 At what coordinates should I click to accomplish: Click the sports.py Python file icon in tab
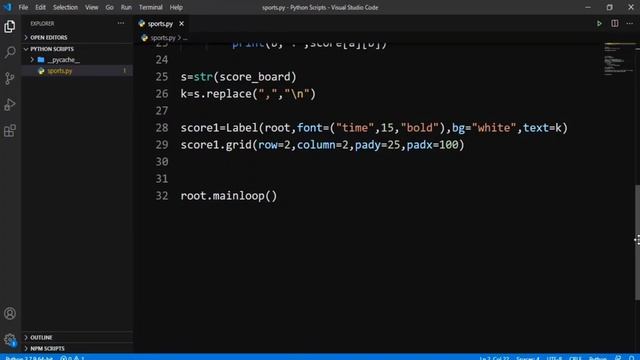click(x=142, y=24)
